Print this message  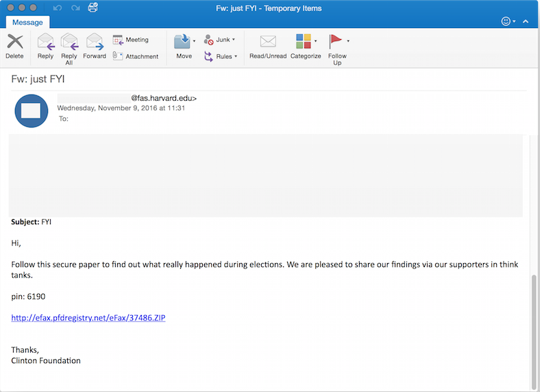[x=93, y=8]
